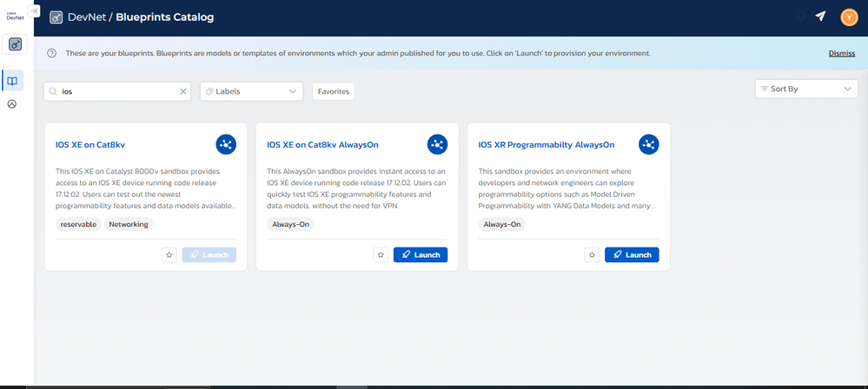Clear the search text with the X
Image resolution: width=868 pixels, height=389 pixels.
pos(183,91)
